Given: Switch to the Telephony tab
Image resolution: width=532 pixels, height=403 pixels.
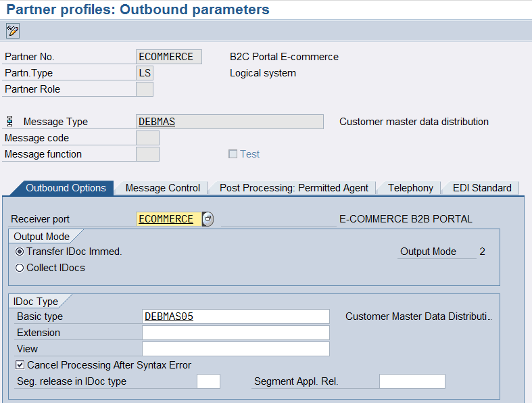Looking at the screenshot, I should coord(410,188).
